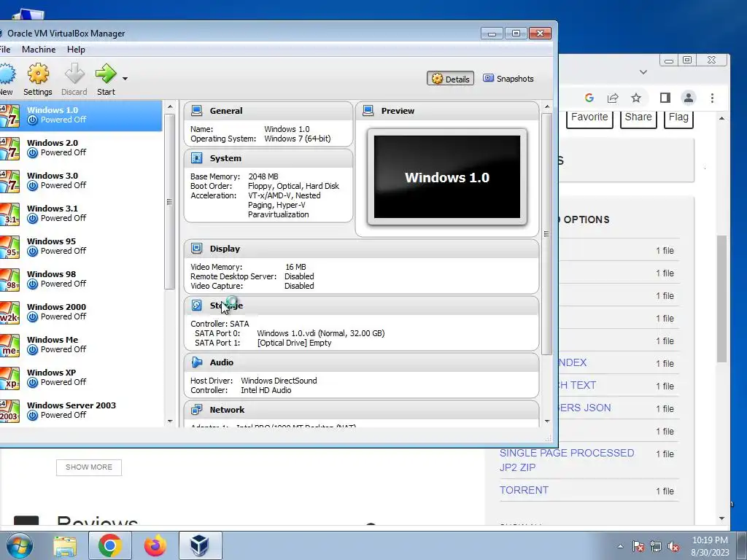Open the dropdown arrow next to Start
This screenshot has width=747, height=560.
125,79
